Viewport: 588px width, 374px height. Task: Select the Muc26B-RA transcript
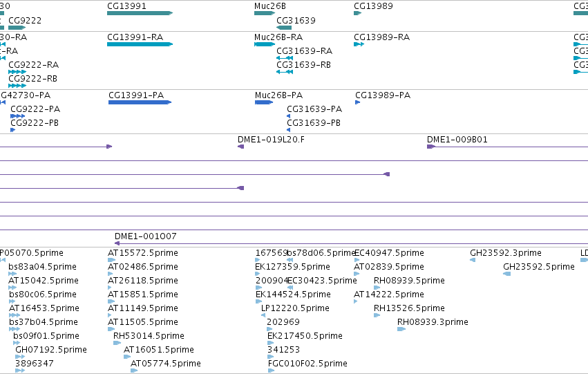pyautogui.click(x=265, y=44)
